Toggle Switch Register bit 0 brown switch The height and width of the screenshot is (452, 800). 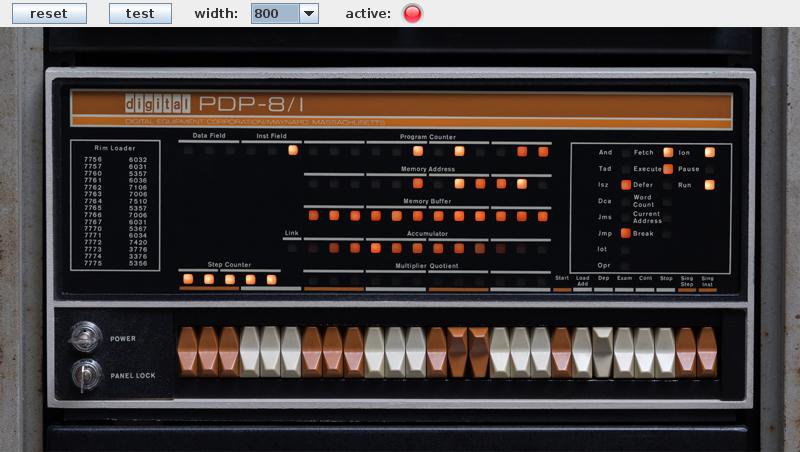pos(312,352)
